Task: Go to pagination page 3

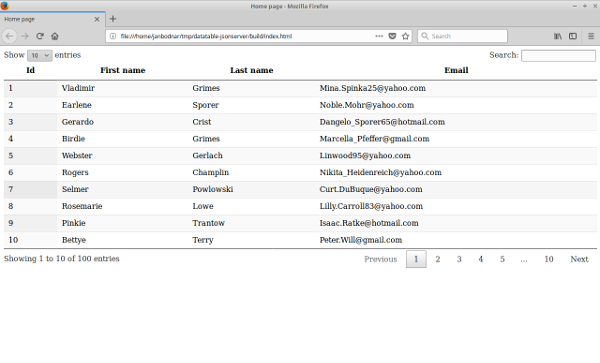Action: pos(459,259)
